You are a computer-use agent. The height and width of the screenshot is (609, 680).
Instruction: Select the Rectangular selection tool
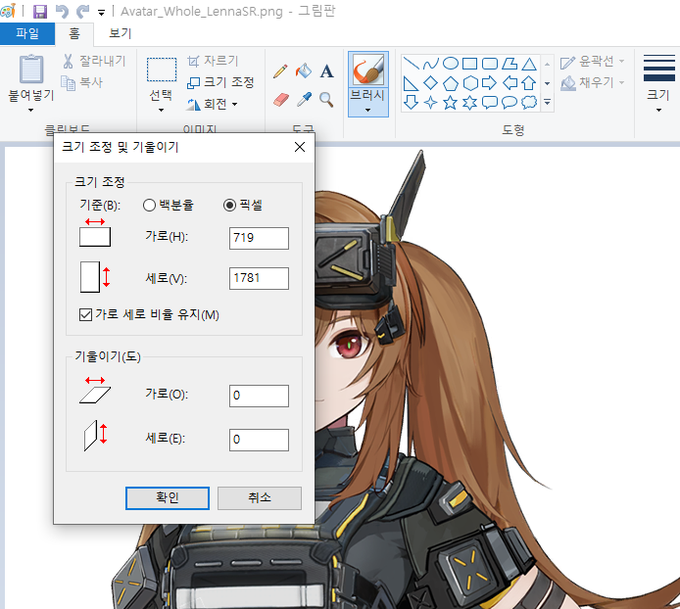pos(161,69)
